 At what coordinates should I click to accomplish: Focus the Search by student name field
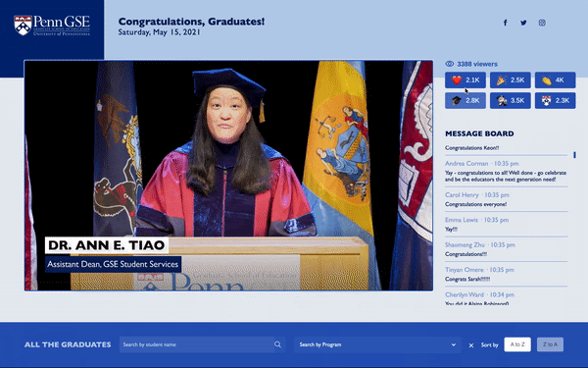pos(202,344)
